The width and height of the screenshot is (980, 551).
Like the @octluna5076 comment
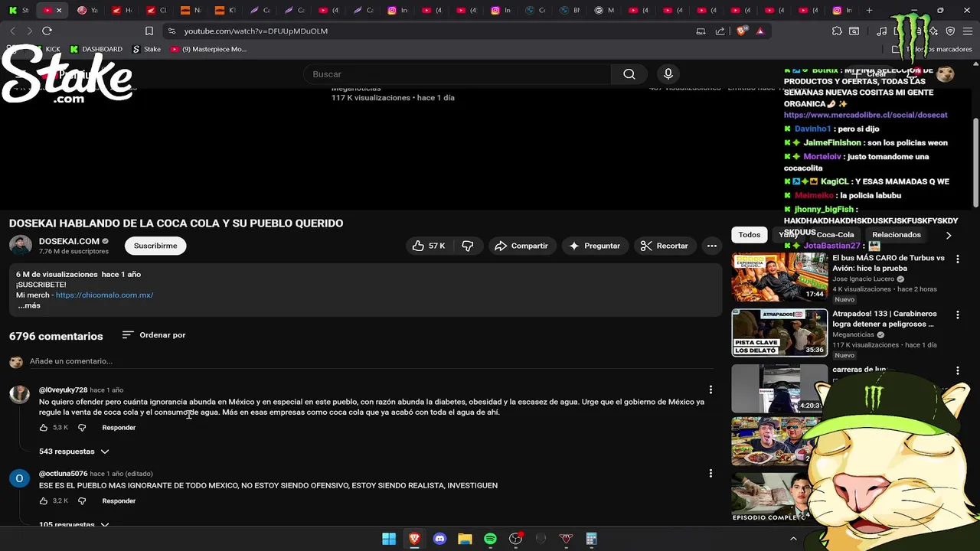coord(44,501)
